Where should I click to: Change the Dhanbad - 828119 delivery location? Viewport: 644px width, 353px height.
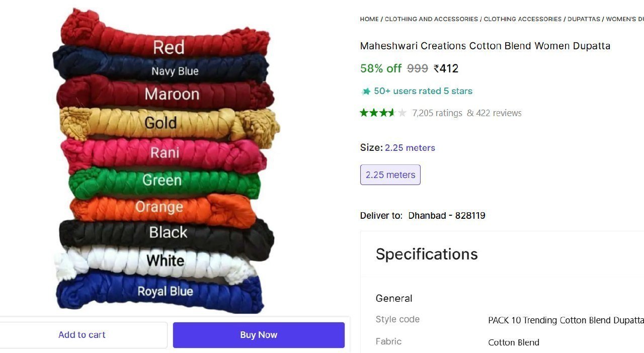click(447, 216)
